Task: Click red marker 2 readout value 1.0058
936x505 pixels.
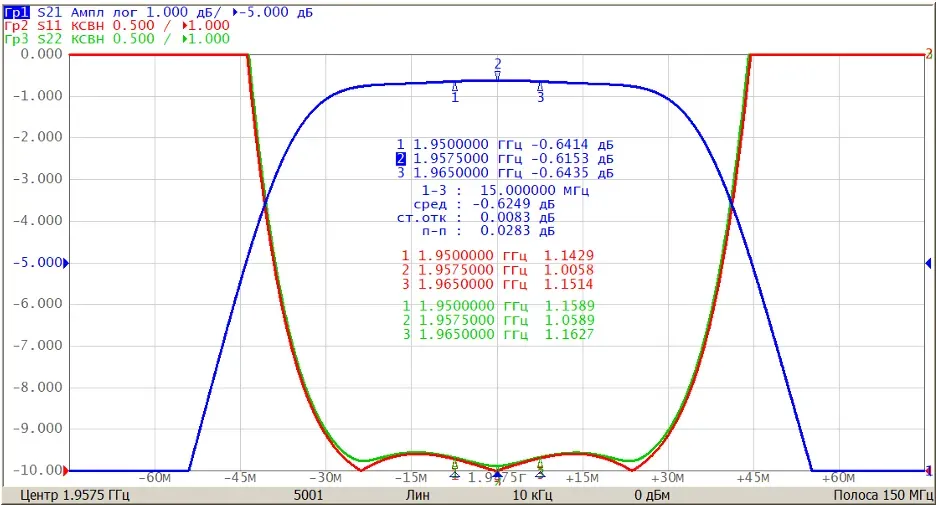Action: pos(568,270)
